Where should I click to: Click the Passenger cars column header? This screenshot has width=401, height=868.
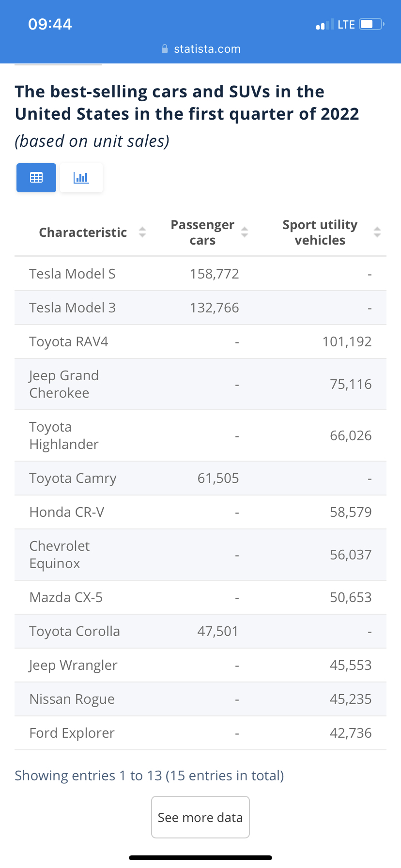(202, 232)
